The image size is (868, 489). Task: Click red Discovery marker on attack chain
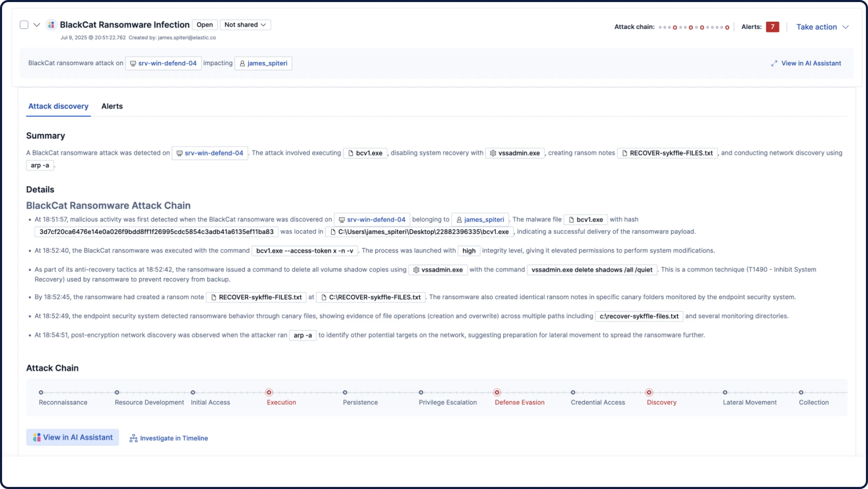point(649,392)
